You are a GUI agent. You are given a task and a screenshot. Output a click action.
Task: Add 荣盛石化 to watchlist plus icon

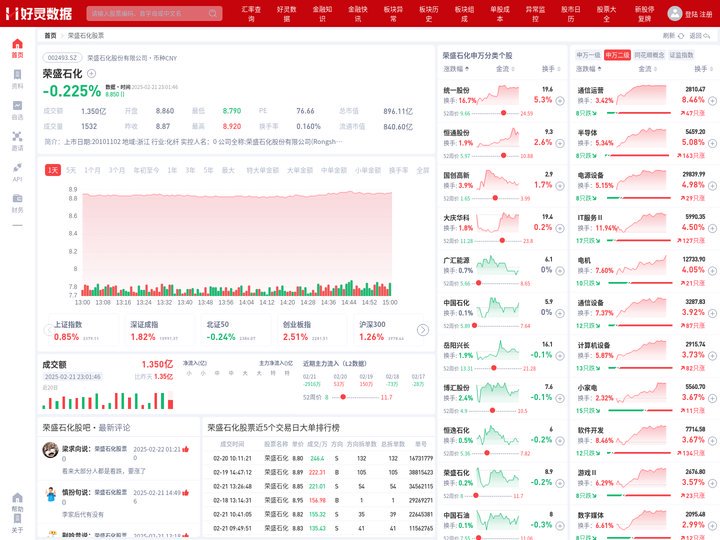91,73
